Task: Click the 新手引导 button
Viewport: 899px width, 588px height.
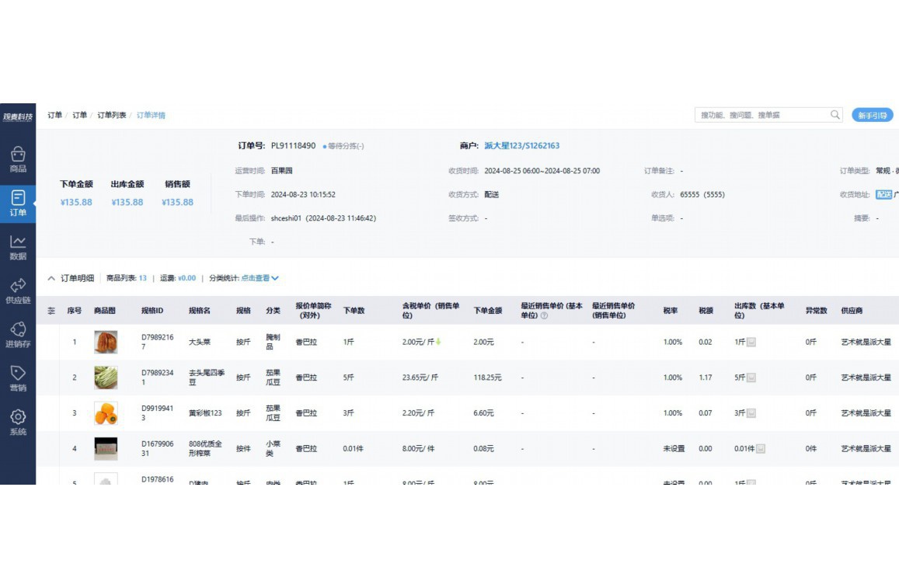Action: 872,115
